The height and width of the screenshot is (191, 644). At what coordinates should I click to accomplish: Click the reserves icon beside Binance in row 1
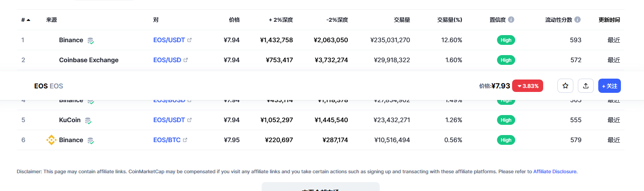click(91, 40)
